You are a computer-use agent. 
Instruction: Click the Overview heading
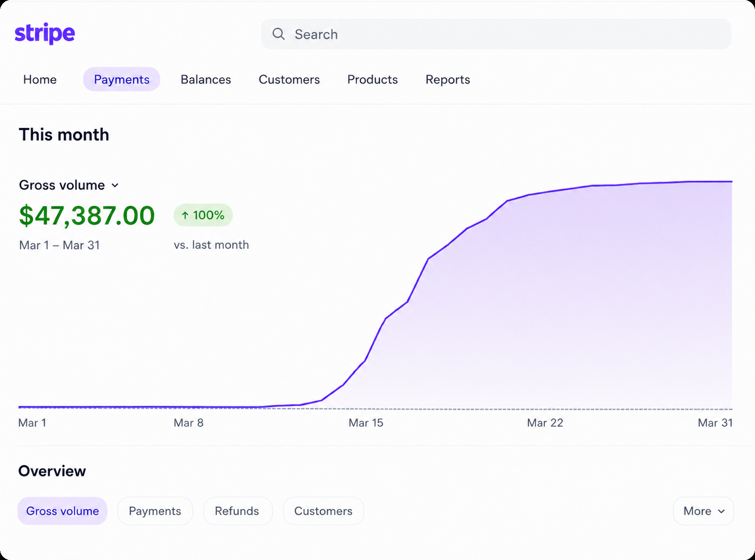tap(52, 471)
